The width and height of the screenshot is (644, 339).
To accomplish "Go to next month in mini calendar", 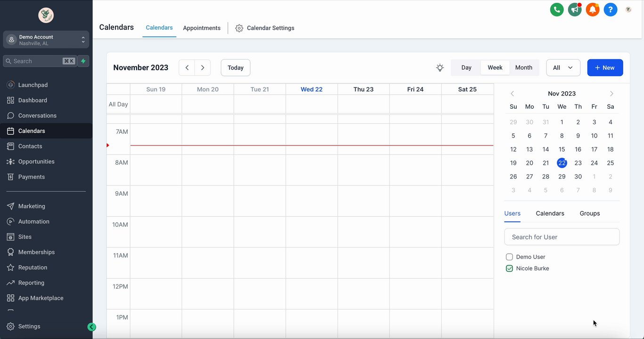I will pyautogui.click(x=611, y=94).
